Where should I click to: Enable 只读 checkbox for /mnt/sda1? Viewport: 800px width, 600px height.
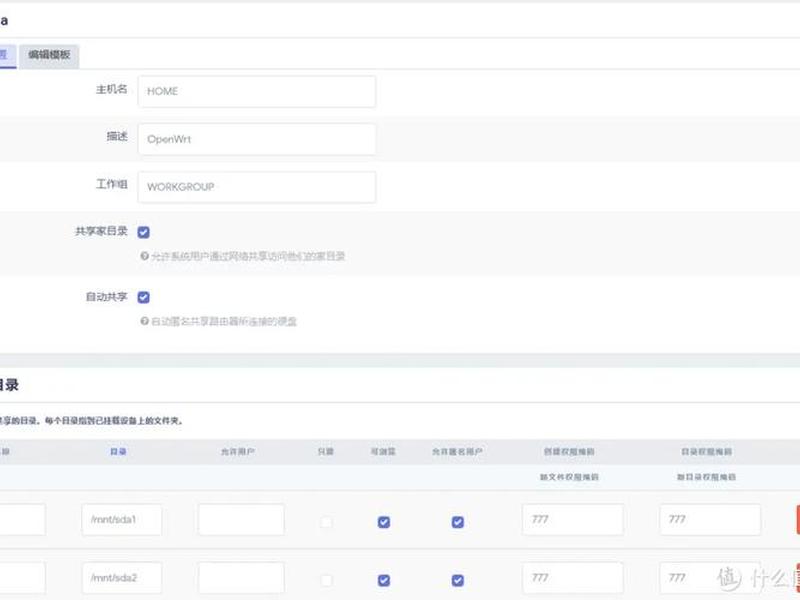click(326, 522)
